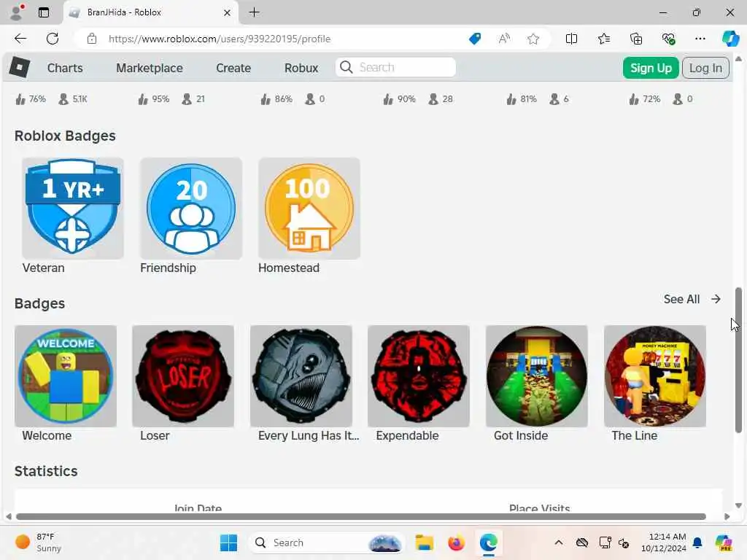The height and width of the screenshot is (560, 747).
Task: Open the Got Inside badge image
Action: (537, 376)
